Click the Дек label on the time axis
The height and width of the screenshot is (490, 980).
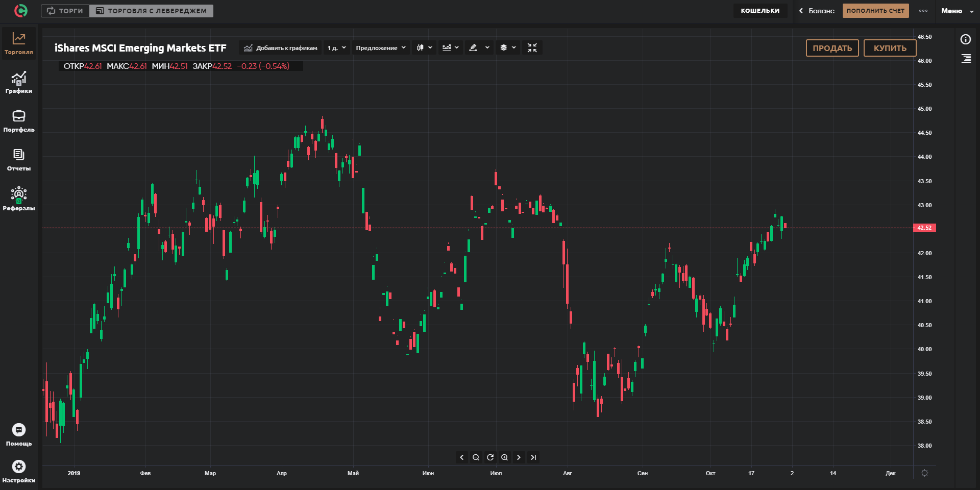891,473
